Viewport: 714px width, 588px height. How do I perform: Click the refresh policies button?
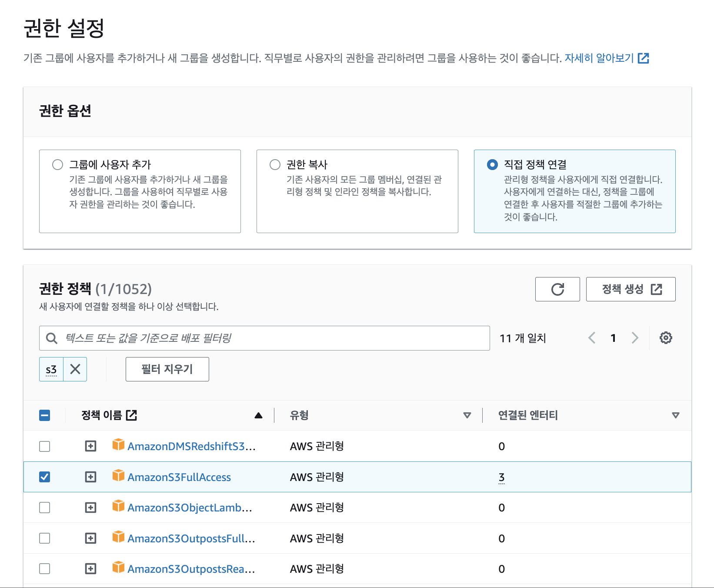[x=557, y=289]
